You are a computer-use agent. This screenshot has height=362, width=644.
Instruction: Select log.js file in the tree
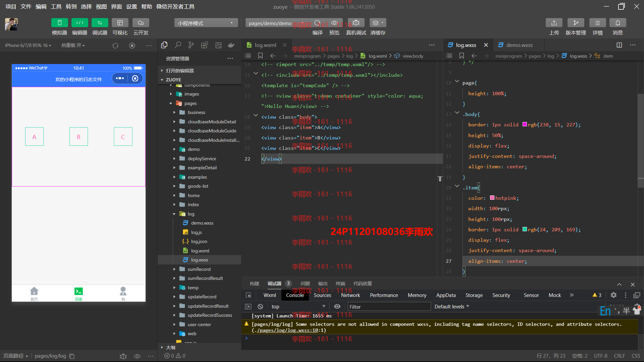(196, 232)
